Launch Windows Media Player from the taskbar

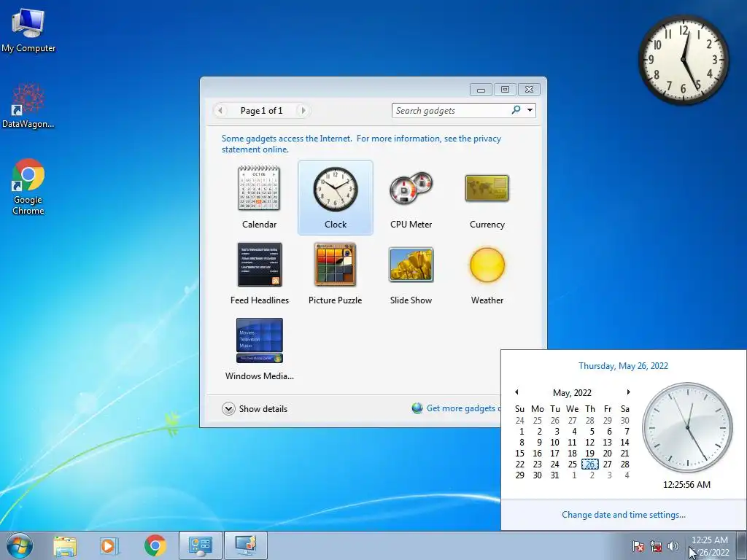pos(109,545)
